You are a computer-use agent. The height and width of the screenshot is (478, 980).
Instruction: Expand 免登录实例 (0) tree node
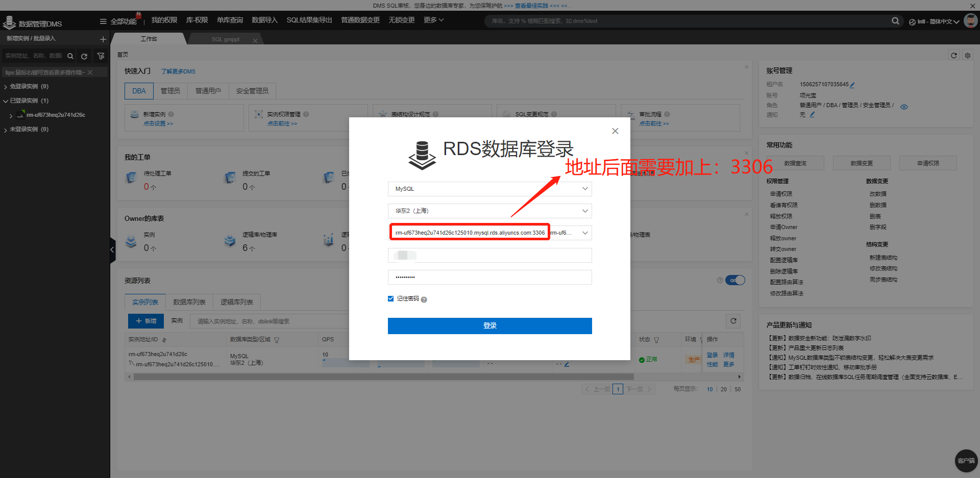pyautogui.click(x=6, y=87)
